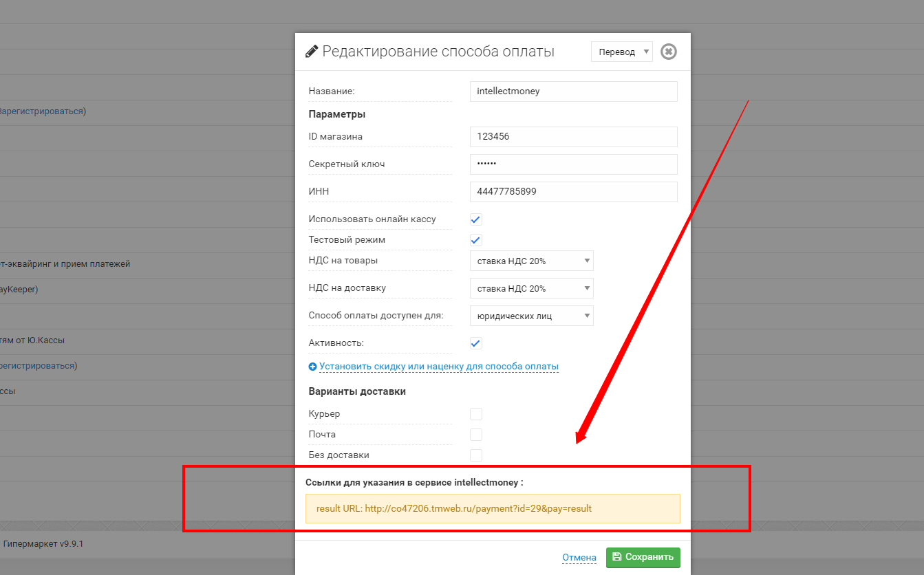
Task: Toggle the online cash register checkbox
Action: [x=476, y=219]
